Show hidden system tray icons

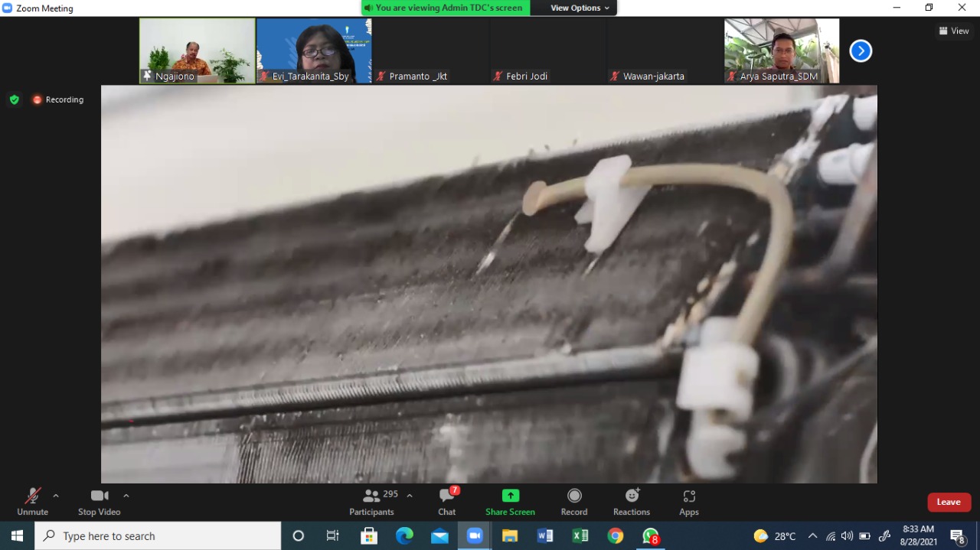point(812,535)
